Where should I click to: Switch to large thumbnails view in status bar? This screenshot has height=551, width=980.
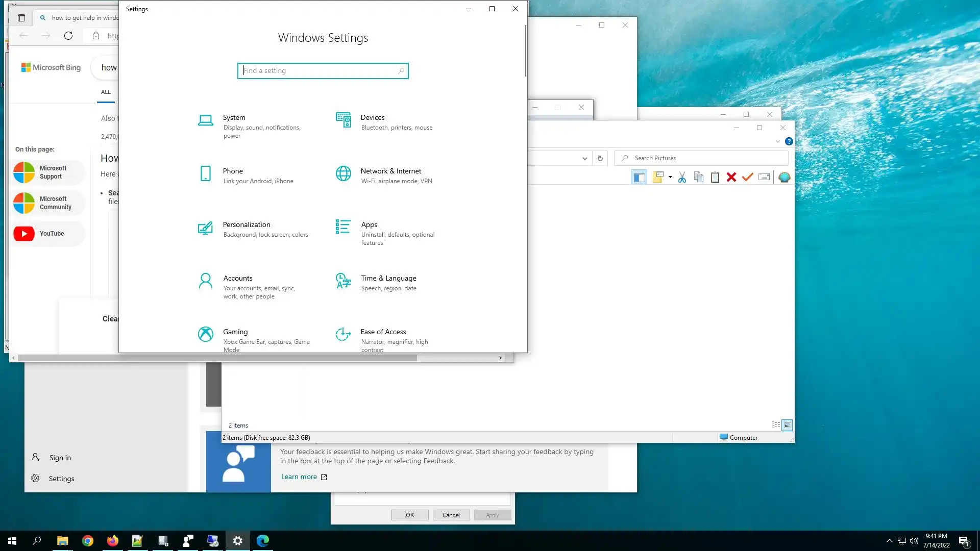(x=788, y=425)
